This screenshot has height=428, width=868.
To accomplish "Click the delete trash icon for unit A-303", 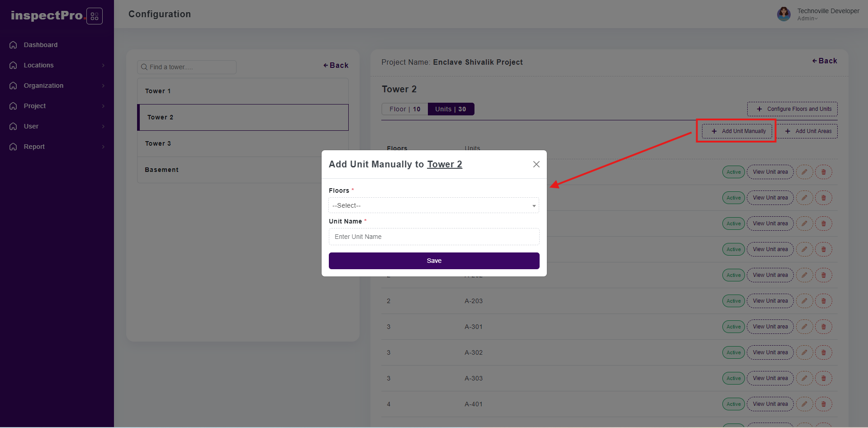I will click(823, 378).
